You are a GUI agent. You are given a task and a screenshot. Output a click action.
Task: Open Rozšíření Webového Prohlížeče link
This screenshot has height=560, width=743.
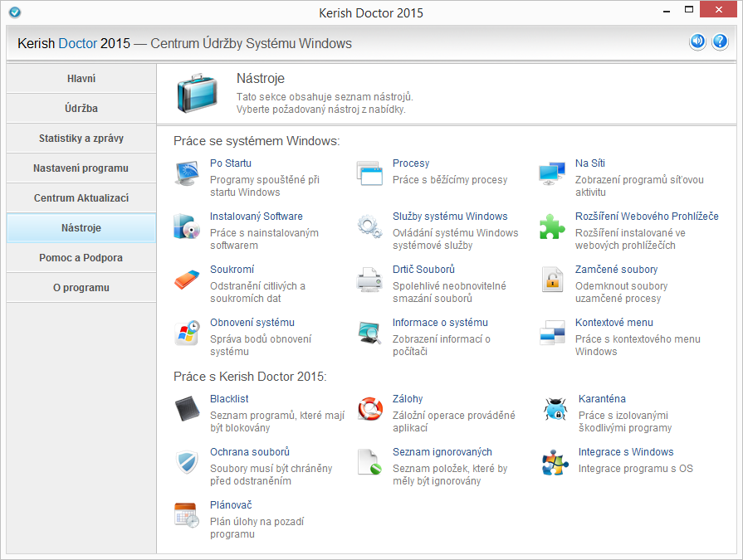647,217
